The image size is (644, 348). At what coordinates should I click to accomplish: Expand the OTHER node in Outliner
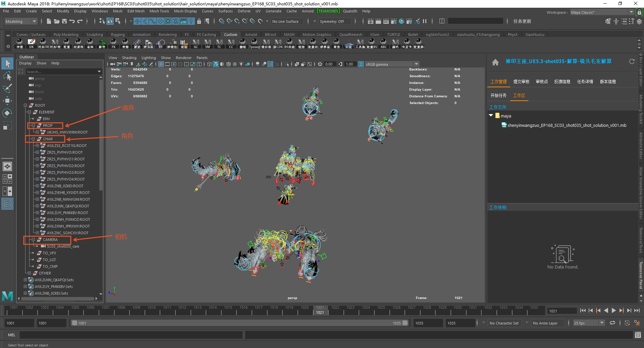(29, 273)
